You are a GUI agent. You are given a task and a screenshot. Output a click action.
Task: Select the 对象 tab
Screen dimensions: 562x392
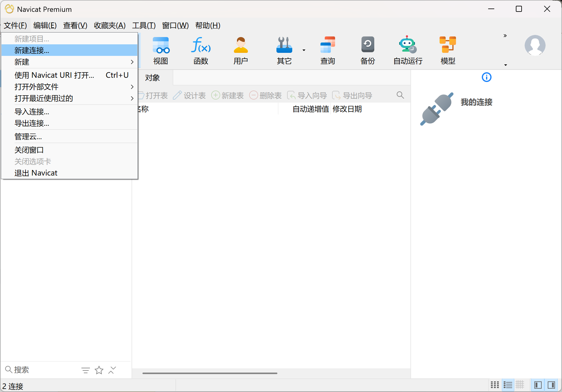[152, 78]
